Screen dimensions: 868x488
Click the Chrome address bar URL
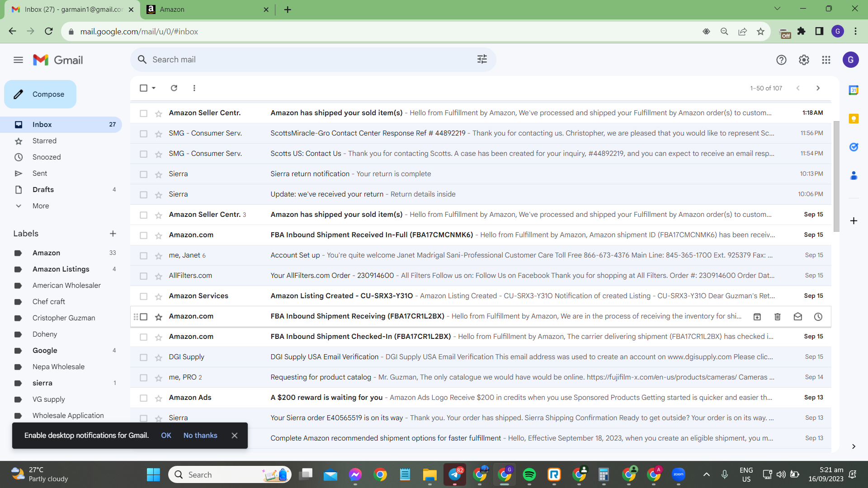pyautogui.click(x=139, y=32)
